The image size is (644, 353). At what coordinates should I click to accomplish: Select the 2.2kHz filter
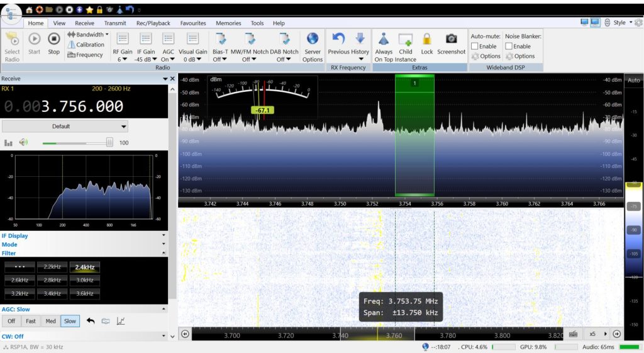coord(52,267)
